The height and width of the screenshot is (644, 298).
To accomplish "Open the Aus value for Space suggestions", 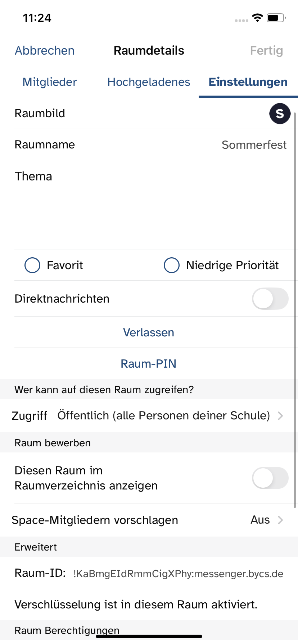I will tap(260, 520).
